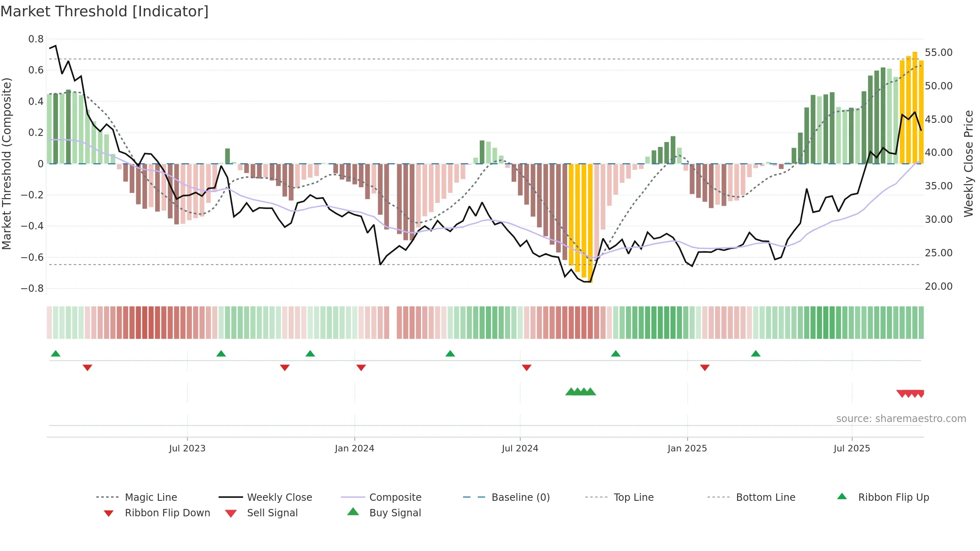Screen dimensions: 980x551
Task: Click the ribbon flip up marker between Jan 2025 and Jul 2025
Action: pos(755,353)
